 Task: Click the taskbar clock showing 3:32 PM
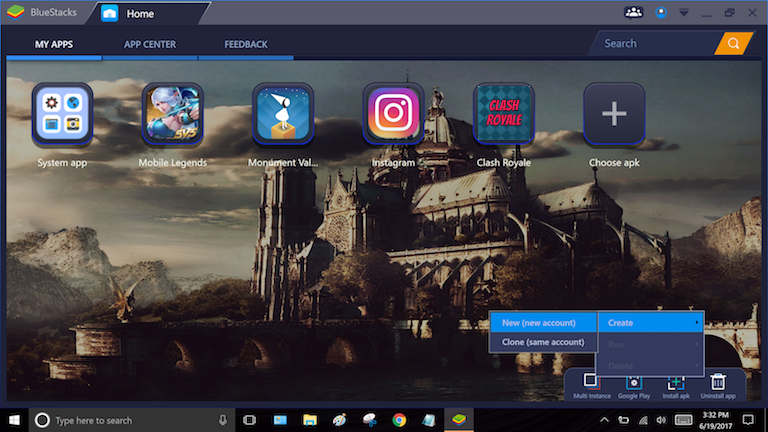coord(716,420)
